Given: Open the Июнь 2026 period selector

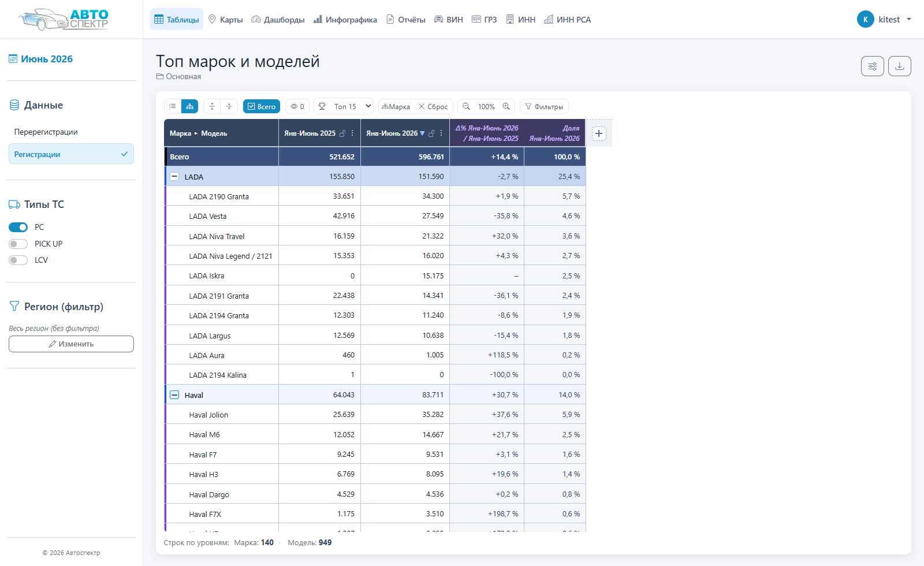Looking at the screenshot, I should (40, 59).
